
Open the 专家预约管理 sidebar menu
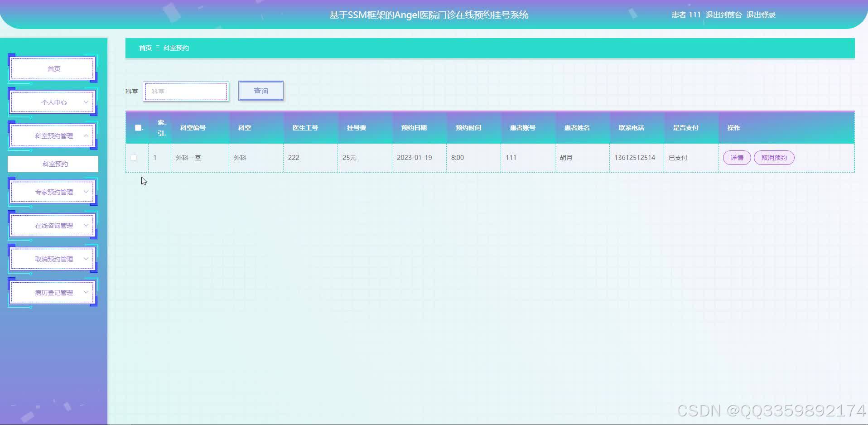[x=53, y=192]
